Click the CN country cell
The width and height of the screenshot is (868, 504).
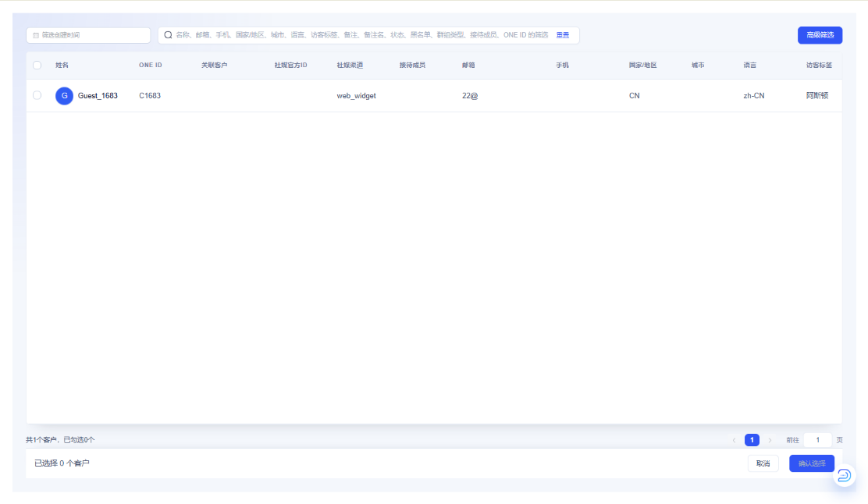coord(635,96)
